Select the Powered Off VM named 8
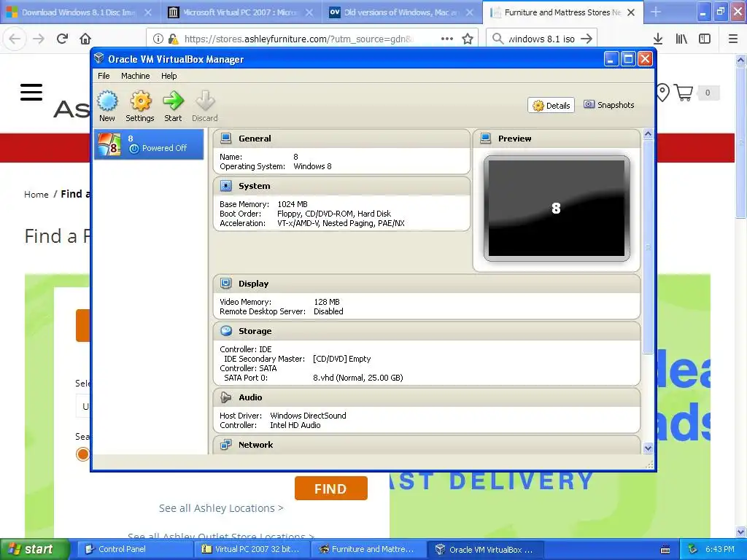747x560 pixels. coord(149,144)
